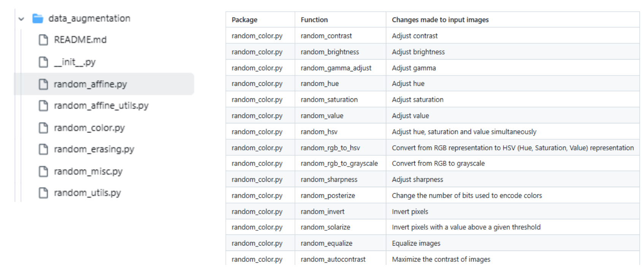Click the random_utils.py file icon
Image resolution: width=644 pixels, height=271 pixels.
pyautogui.click(x=43, y=193)
